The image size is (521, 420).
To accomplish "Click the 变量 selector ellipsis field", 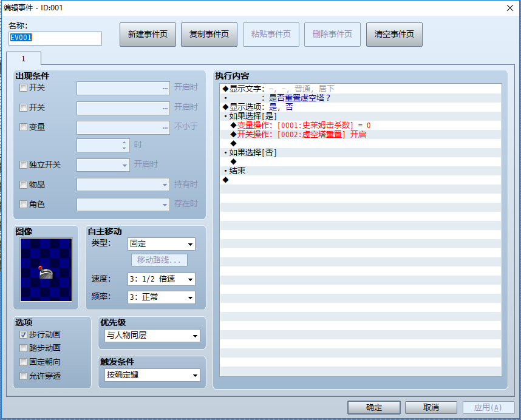I will (x=123, y=128).
